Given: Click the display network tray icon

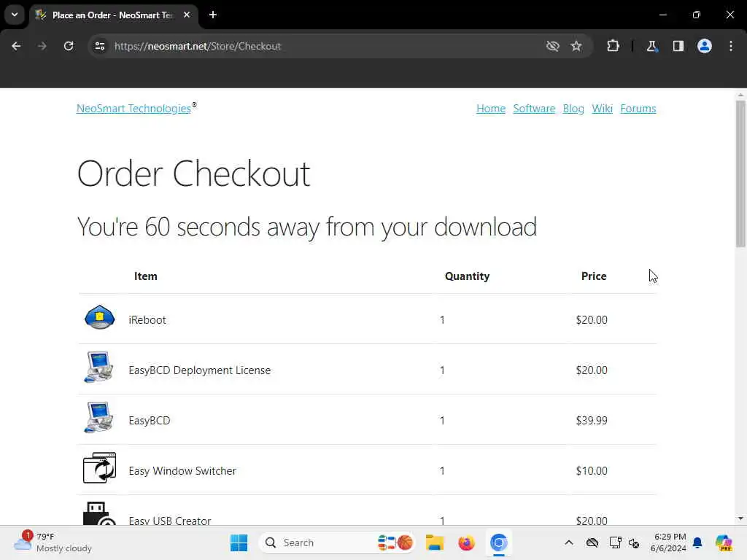Looking at the screenshot, I should point(615,542).
